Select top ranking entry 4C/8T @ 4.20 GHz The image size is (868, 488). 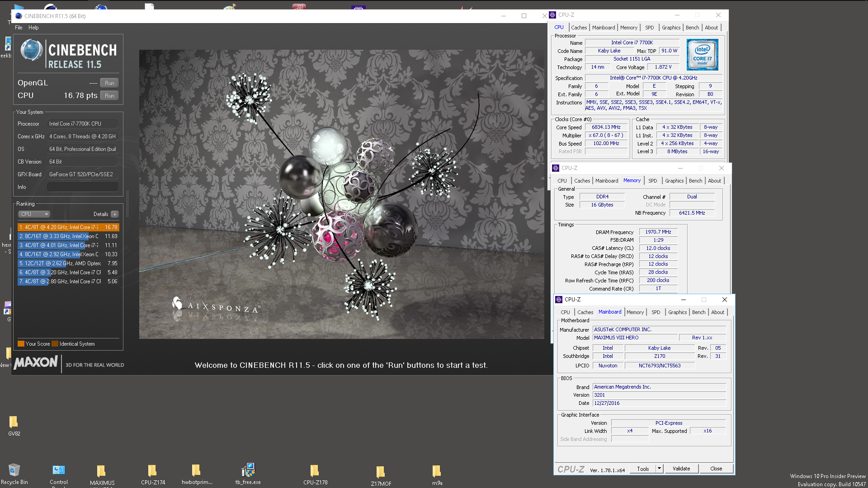pyautogui.click(x=68, y=227)
